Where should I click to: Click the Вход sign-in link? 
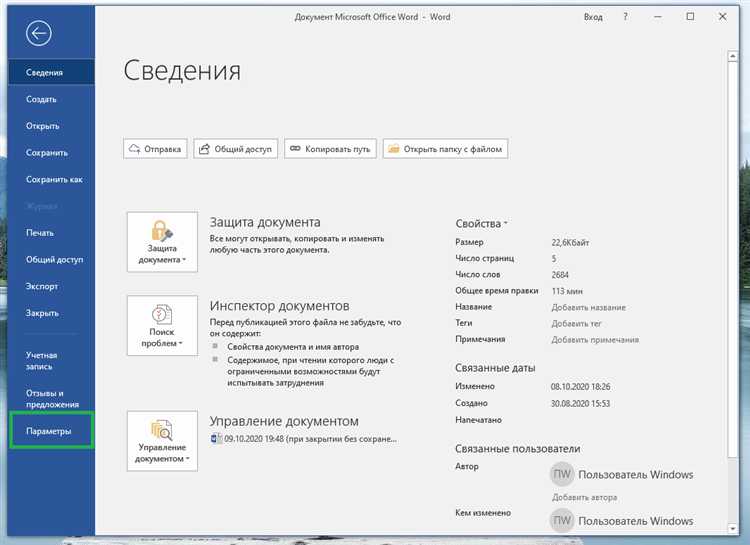click(x=593, y=17)
